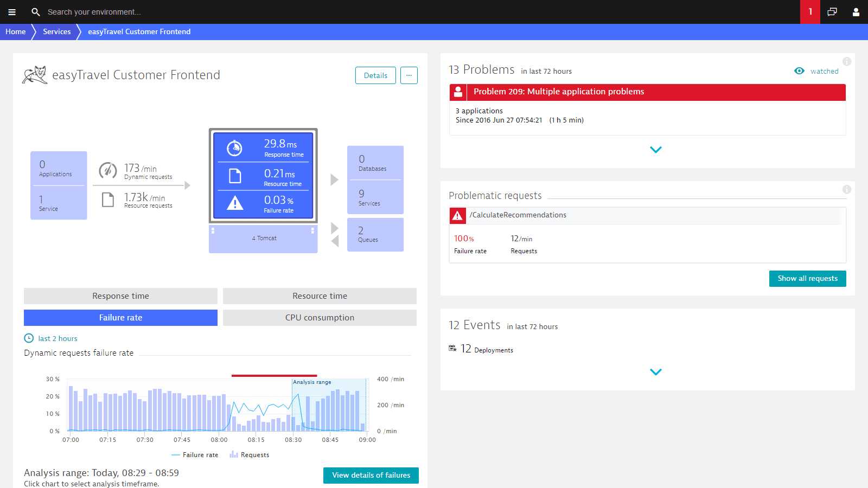Click the dynamic requests gauge icon
The height and width of the screenshot is (488, 868).
coord(107,170)
